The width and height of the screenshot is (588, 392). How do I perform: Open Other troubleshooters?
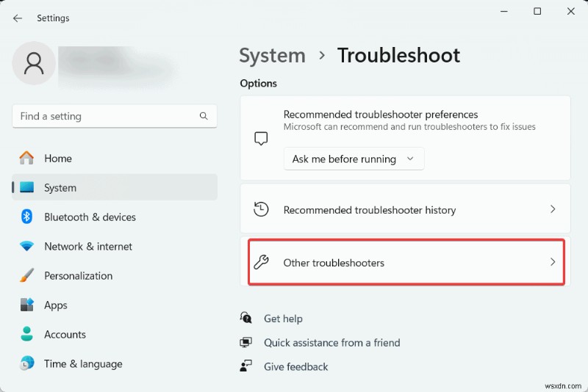click(x=406, y=263)
